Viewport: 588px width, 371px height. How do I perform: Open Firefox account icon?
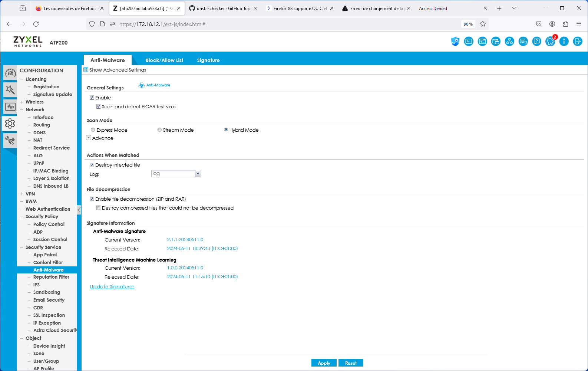pyautogui.click(x=552, y=24)
